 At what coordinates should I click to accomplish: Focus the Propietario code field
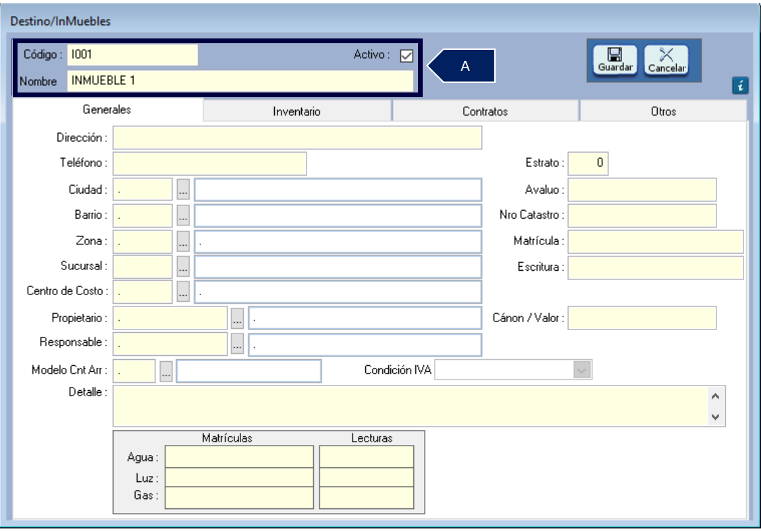(170, 318)
